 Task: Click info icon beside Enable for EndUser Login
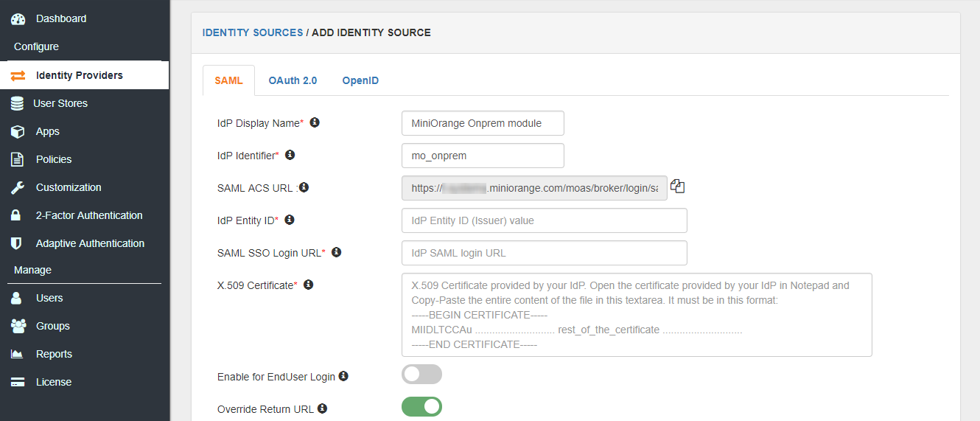pos(343,376)
